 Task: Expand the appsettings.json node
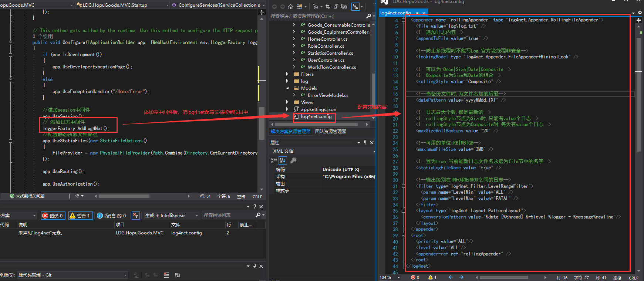(287, 109)
